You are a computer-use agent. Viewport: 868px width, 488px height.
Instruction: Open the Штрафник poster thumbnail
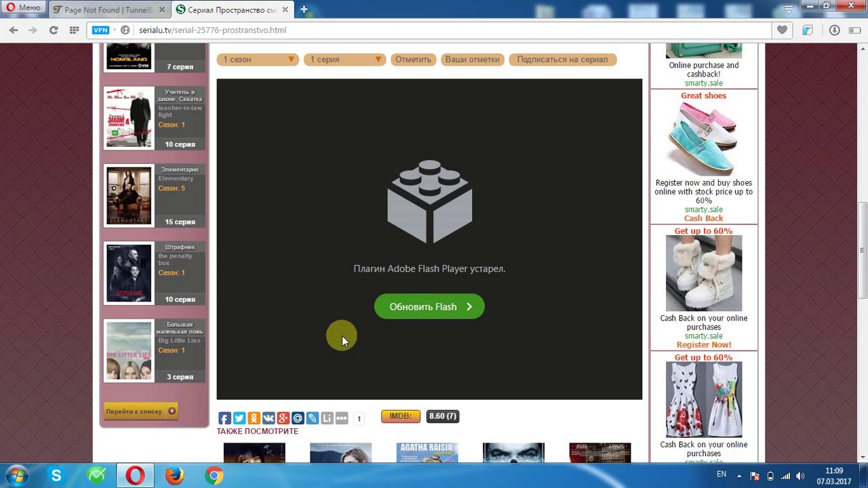129,273
